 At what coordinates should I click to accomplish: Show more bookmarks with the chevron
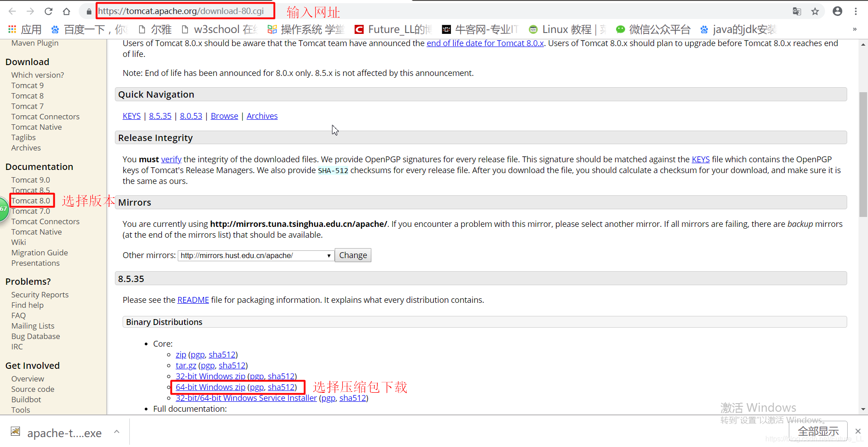click(854, 29)
